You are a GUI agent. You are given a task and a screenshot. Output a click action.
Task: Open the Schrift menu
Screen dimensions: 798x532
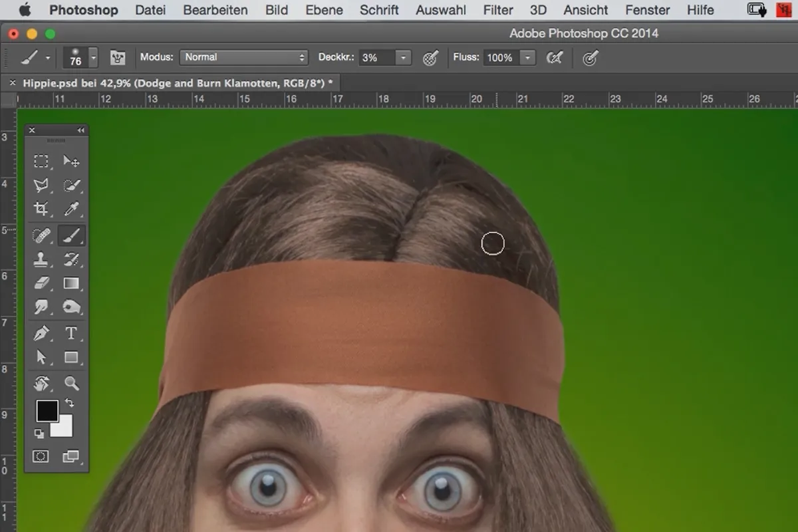click(379, 10)
